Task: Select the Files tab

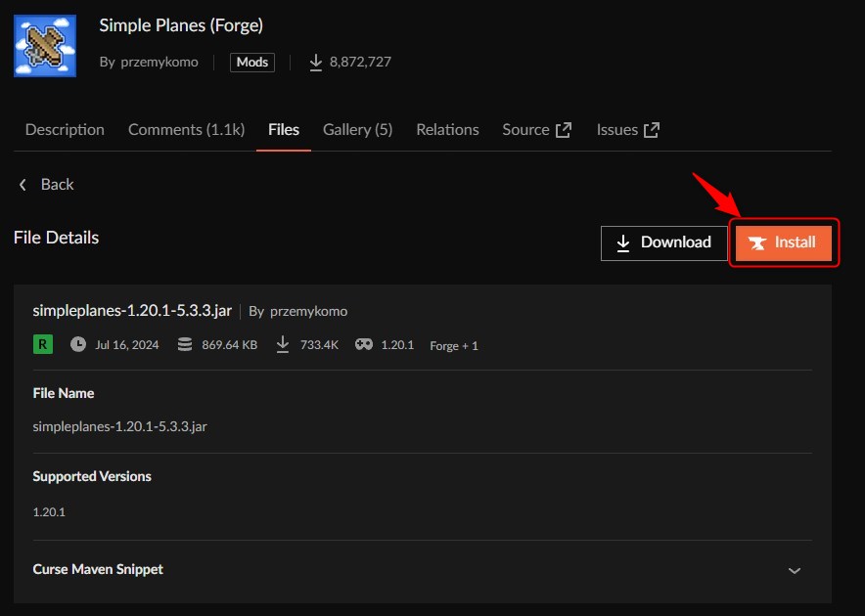Action: click(284, 130)
